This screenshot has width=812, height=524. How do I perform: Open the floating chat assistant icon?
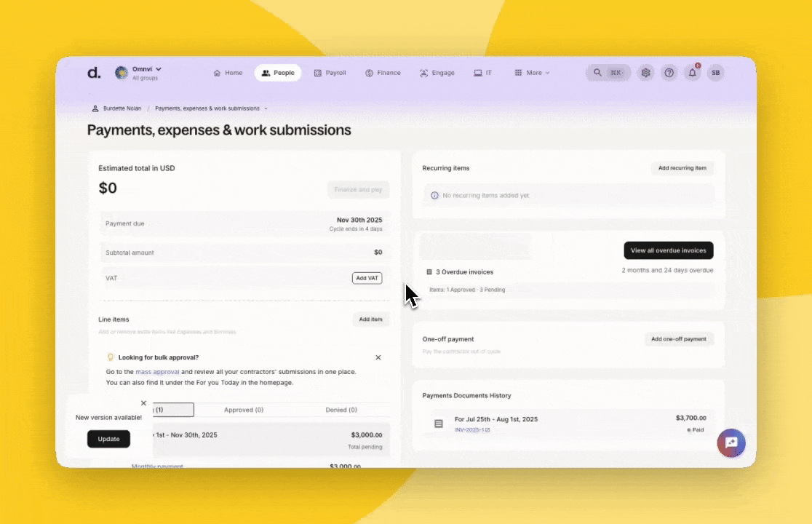pyautogui.click(x=731, y=442)
